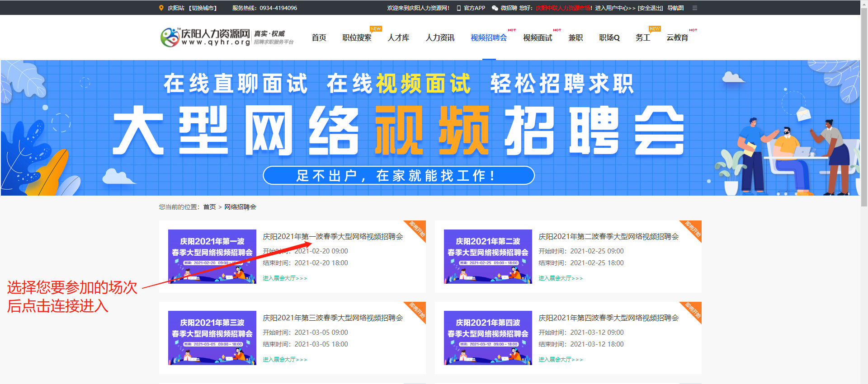
Task: Go to 进入用户中心>> link
Action: [x=615, y=8]
